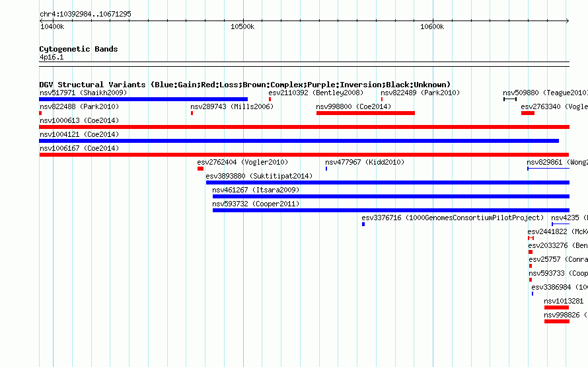This screenshot has width=588, height=367.
Task: Click the black unknown-type glyph under nsv509880
Action: (x=510, y=99)
